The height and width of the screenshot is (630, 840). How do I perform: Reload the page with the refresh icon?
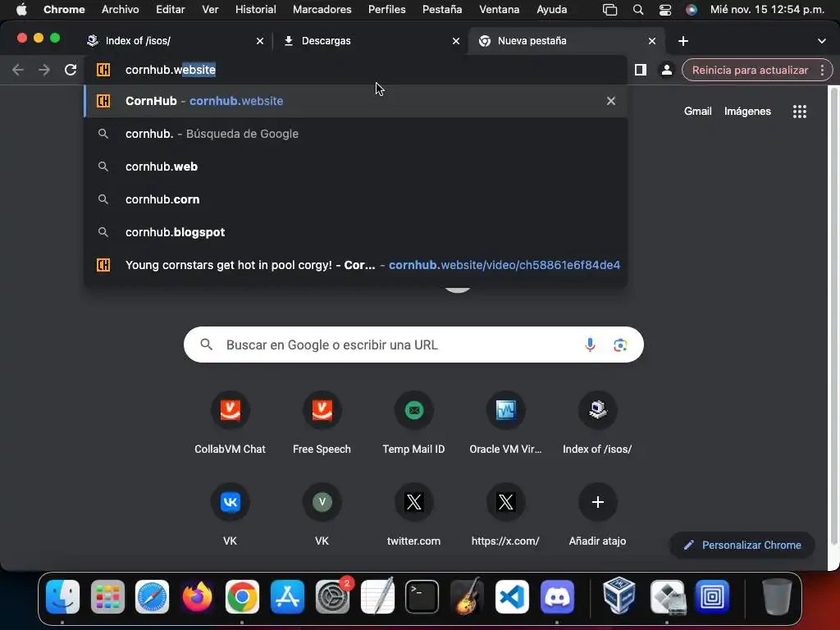coord(71,70)
